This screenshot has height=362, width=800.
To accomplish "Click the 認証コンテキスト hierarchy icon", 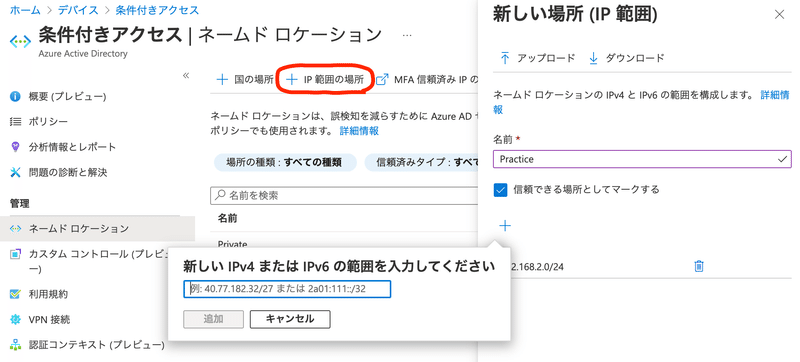I will (x=15, y=345).
